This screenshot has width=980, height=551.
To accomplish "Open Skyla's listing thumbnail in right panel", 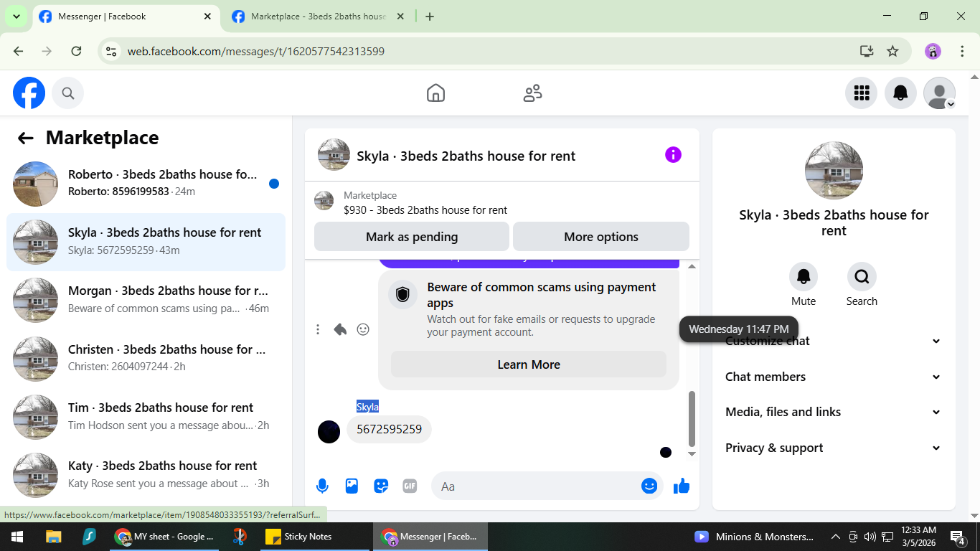I will (834, 171).
